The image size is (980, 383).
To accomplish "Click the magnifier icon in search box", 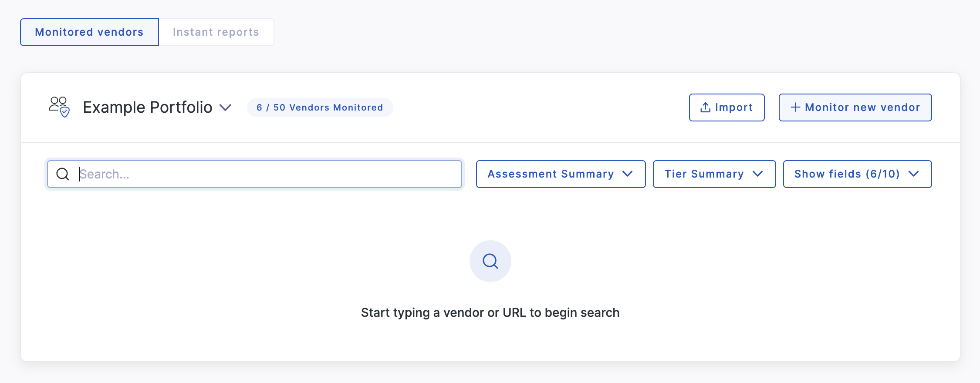I will [63, 174].
